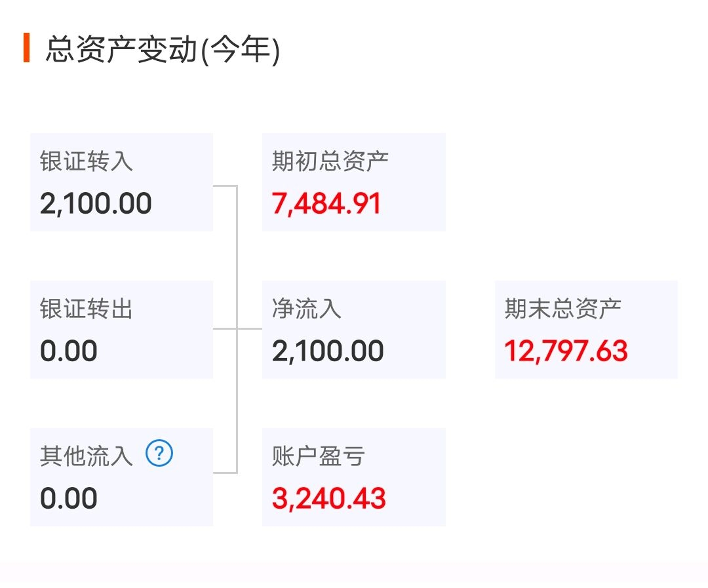Select the 银证转入 label
The height and width of the screenshot is (588, 708).
87,161
